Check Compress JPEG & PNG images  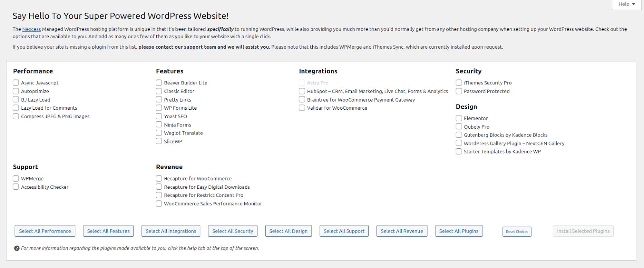(x=16, y=116)
